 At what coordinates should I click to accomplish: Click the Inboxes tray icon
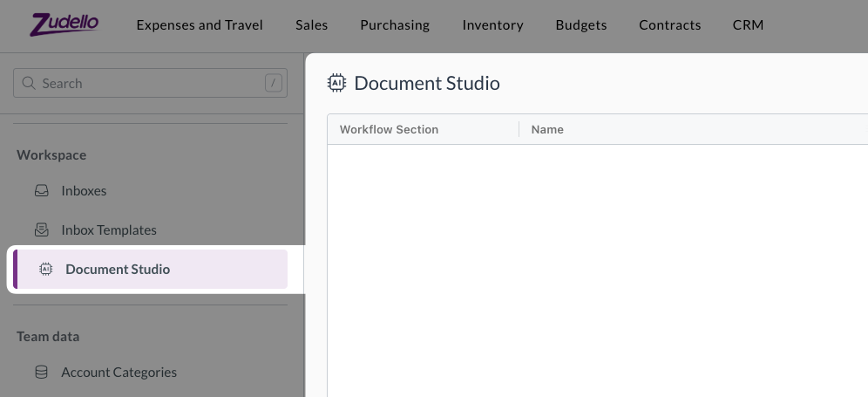pos(41,191)
